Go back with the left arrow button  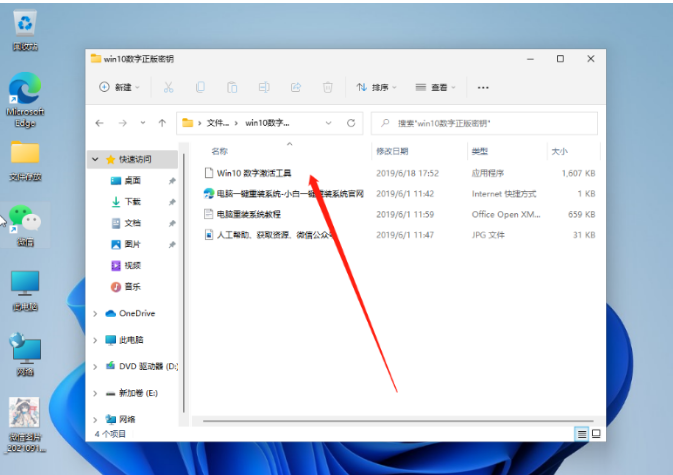pyautogui.click(x=100, y=123)
